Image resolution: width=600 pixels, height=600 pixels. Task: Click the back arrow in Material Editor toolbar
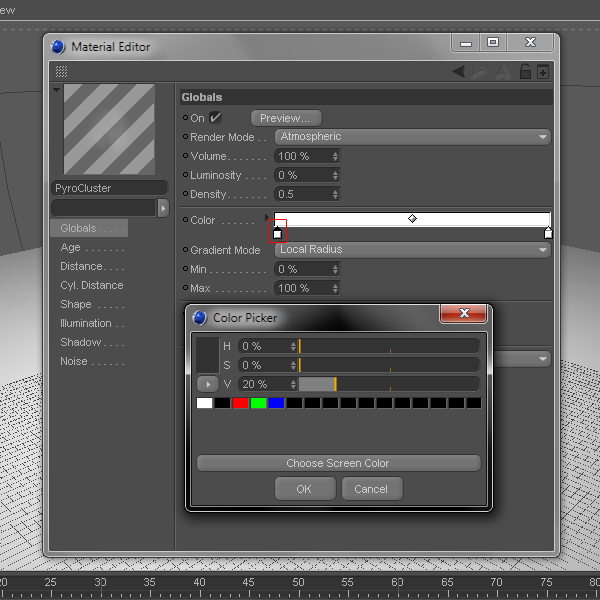pos(458,71)
